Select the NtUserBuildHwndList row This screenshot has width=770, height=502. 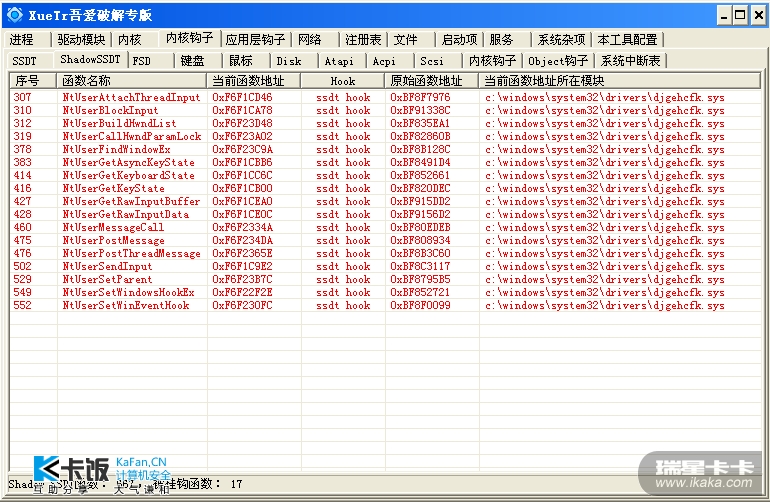point(385,123)
